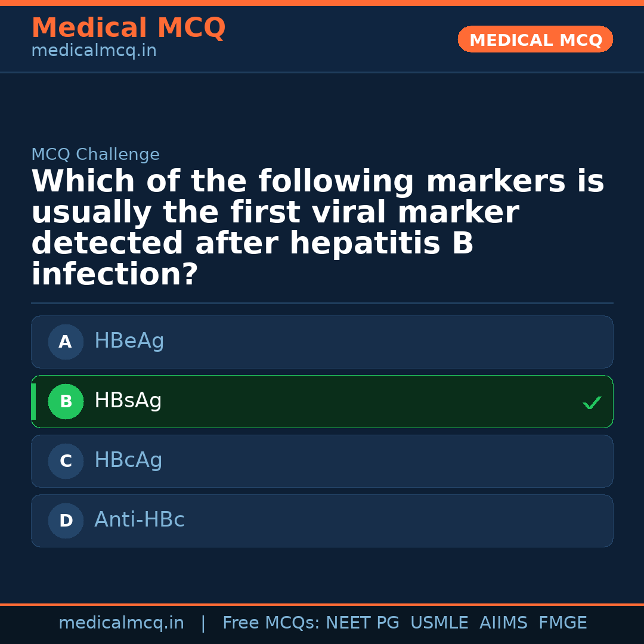This screenshot has width=644, height=644.
Task: Click the letter C circle icon
Action: click(66, 462)
